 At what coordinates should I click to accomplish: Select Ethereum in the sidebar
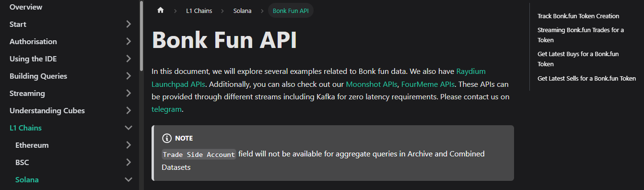pyautogui.click(x=32, y=145)
